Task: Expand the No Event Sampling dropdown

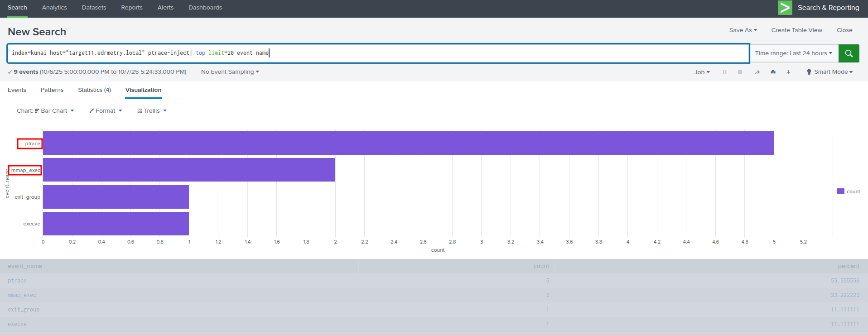Action: pos(230,72)
